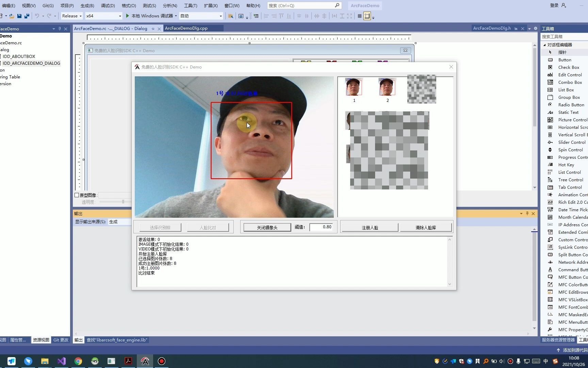Select the Button control in toolbox
Viewport: 588px width, 368px height.
[565, 60]
